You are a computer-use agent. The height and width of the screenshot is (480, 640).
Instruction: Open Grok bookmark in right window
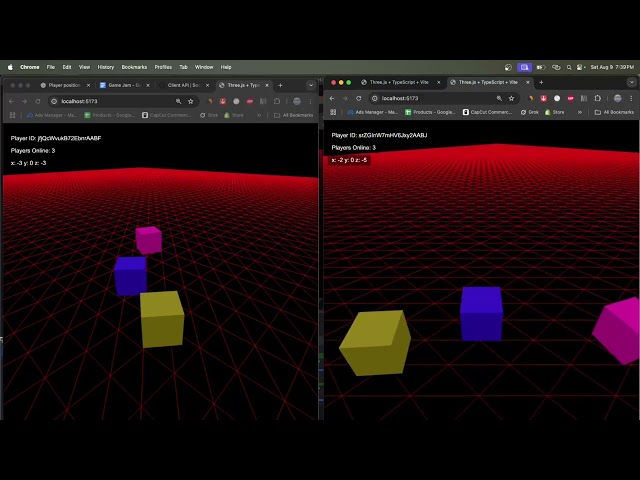click(530, 112)
